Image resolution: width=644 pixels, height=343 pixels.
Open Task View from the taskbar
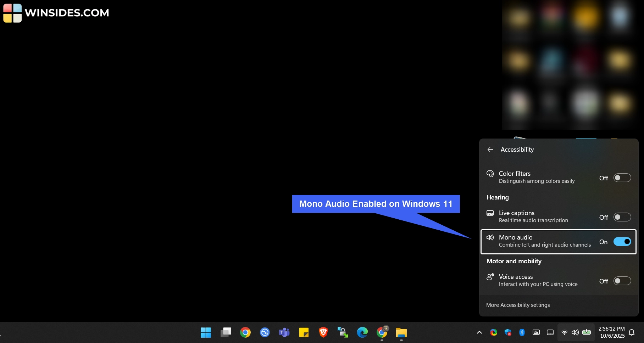point(226,332)
